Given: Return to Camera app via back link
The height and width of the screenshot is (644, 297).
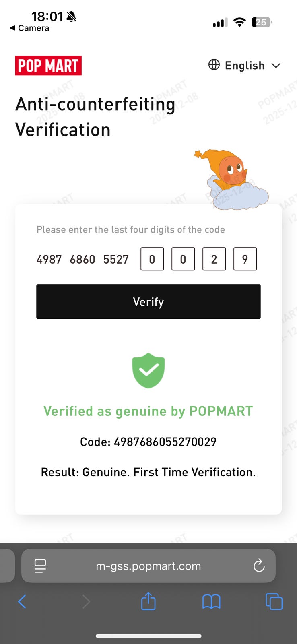Looking at the screenshot, I should click(x=29, y=28).
